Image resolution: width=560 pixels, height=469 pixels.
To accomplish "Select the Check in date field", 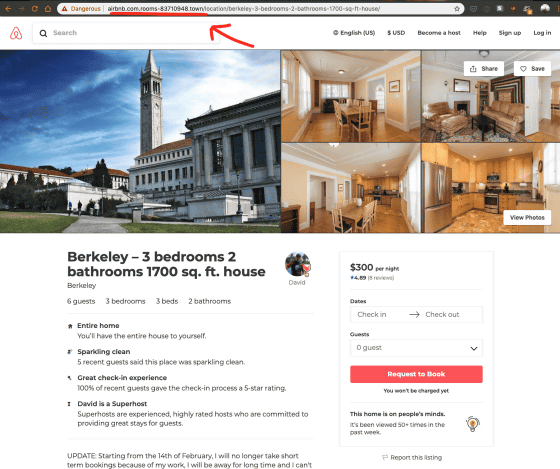I will [x=371, y=314].
